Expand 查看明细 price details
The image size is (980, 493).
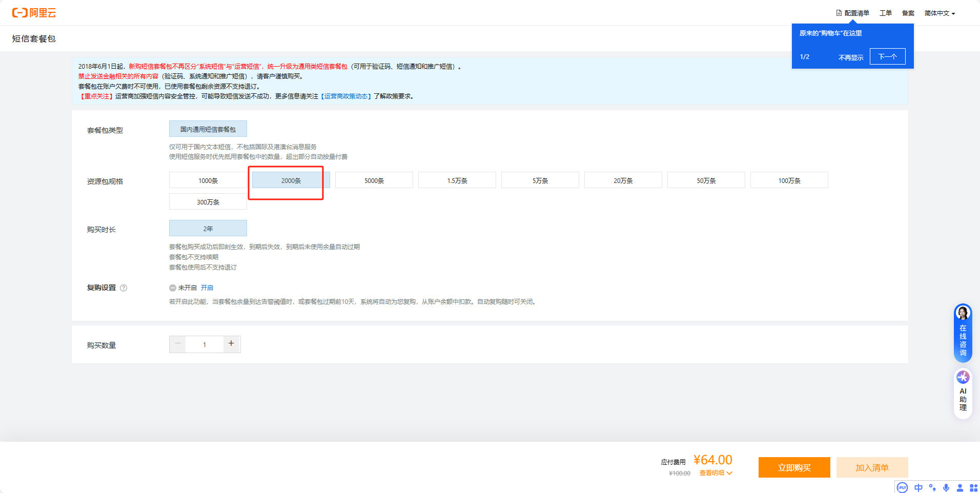tap(716, 473)
